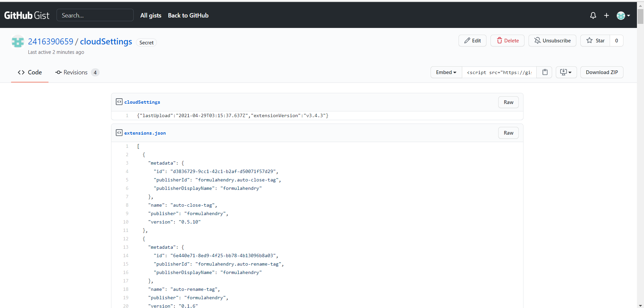
Task: Download the gist as ZIP
Action: tap(602, 72)
